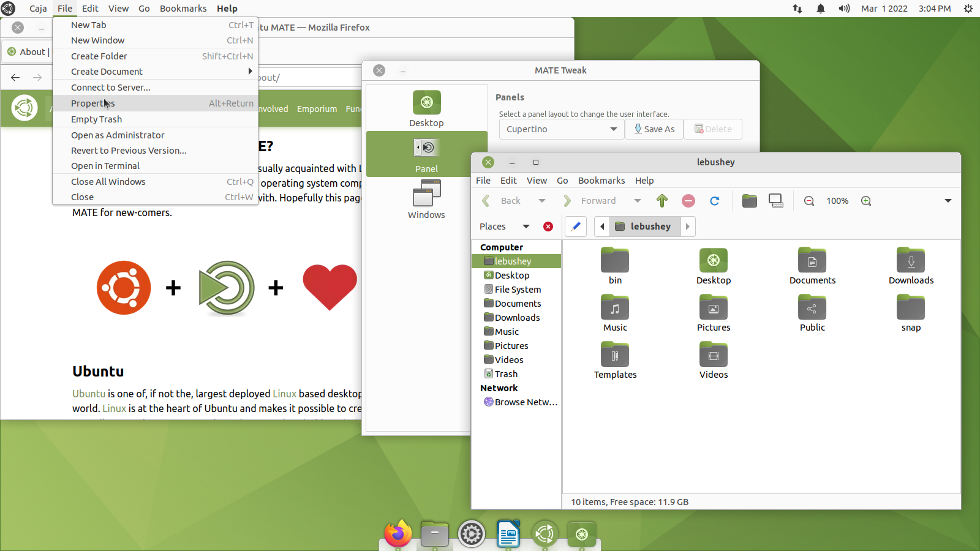Toggle the pencil location edit button
980x551 pixels.
click(576, 227)
